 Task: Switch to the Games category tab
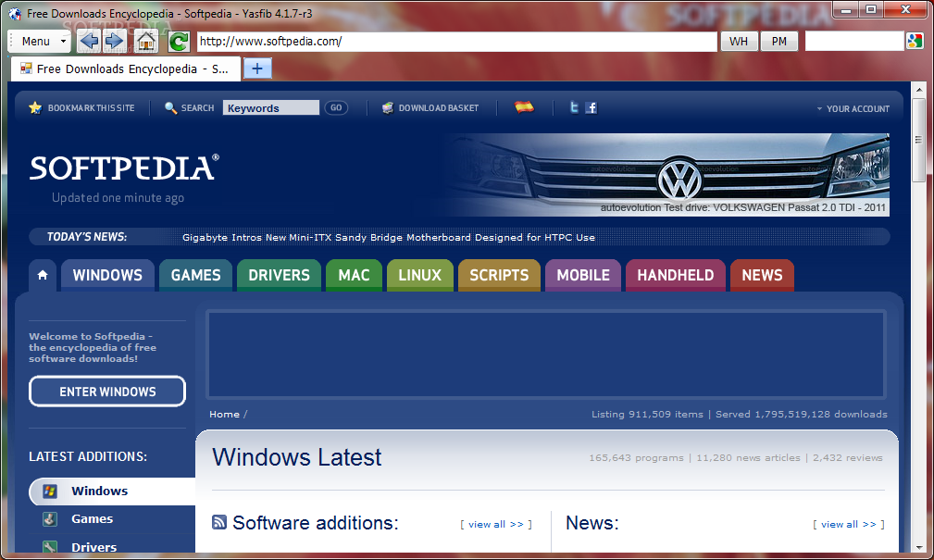coord(196,275)
